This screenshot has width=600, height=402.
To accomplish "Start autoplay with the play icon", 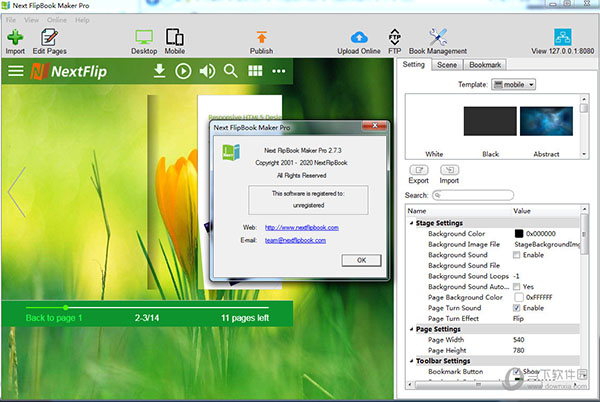I will point(183,71).
